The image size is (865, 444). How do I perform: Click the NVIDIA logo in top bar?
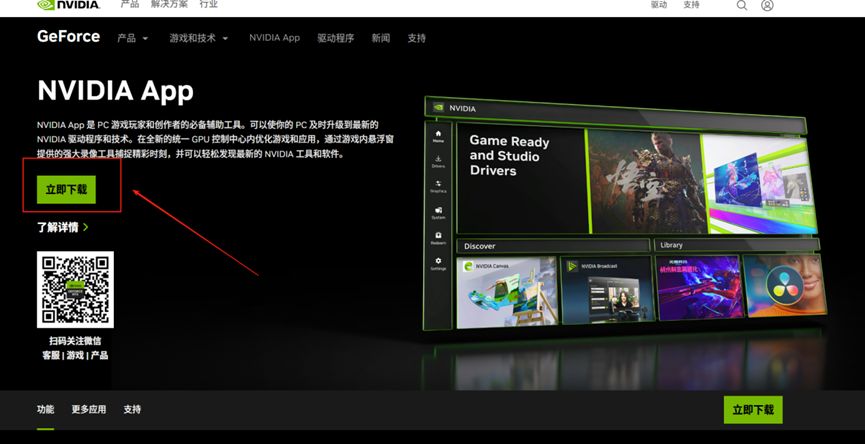tap(68, 5)
